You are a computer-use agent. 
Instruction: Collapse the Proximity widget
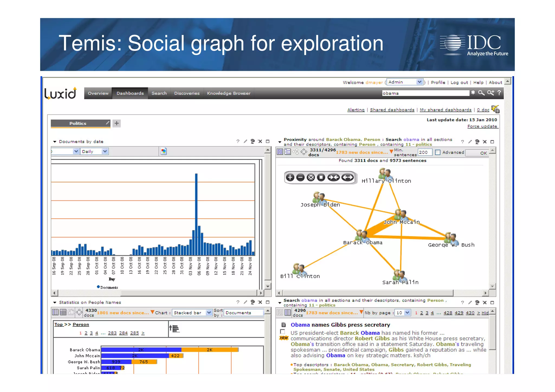(x=280, y=142)
